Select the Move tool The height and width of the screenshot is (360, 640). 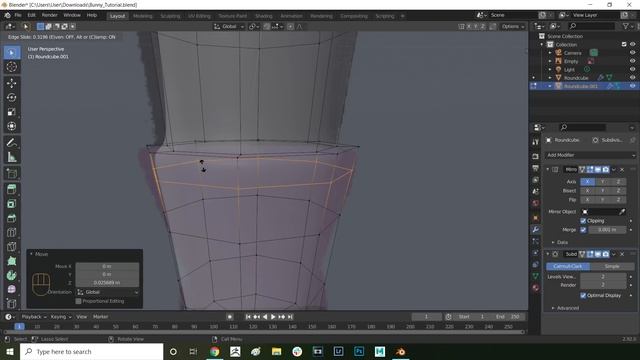(x=11, y=83)
